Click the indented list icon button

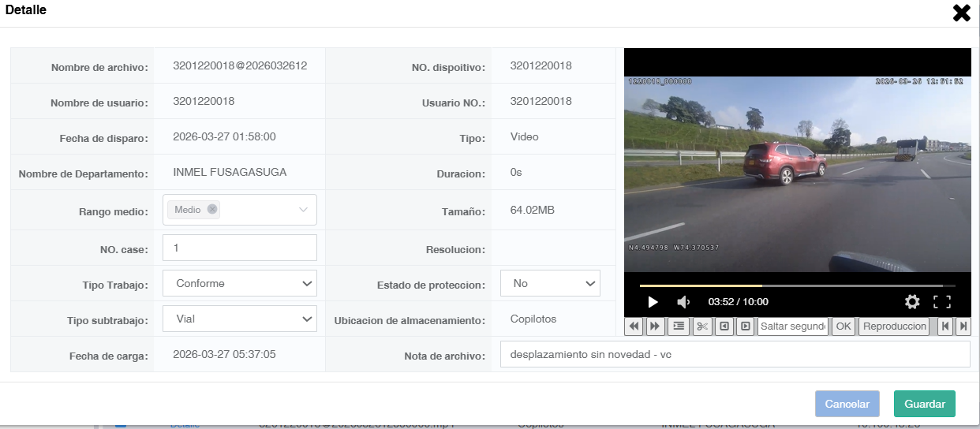[679, 326]
